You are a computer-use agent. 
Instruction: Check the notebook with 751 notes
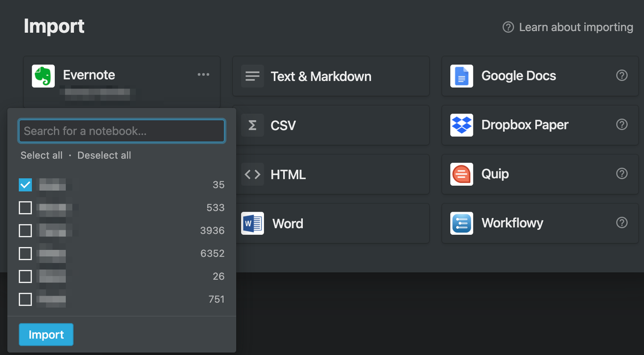[25, 299]
